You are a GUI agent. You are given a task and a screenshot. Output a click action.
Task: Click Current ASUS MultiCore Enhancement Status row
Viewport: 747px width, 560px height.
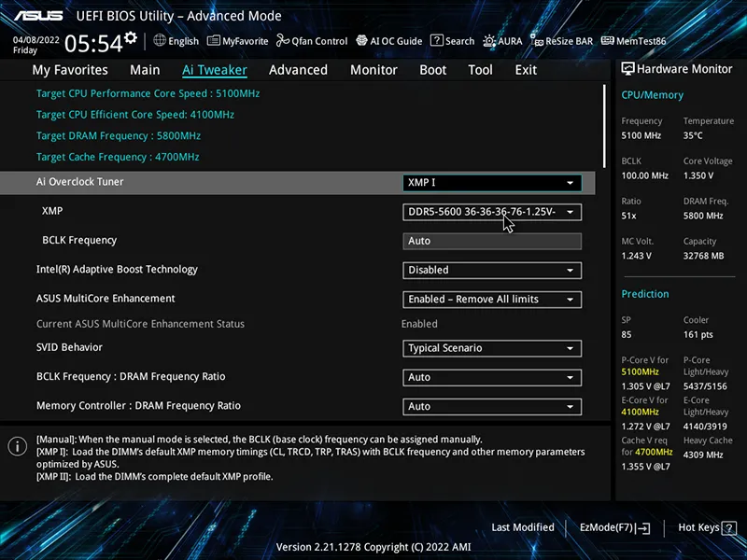(x=237, y=324)
